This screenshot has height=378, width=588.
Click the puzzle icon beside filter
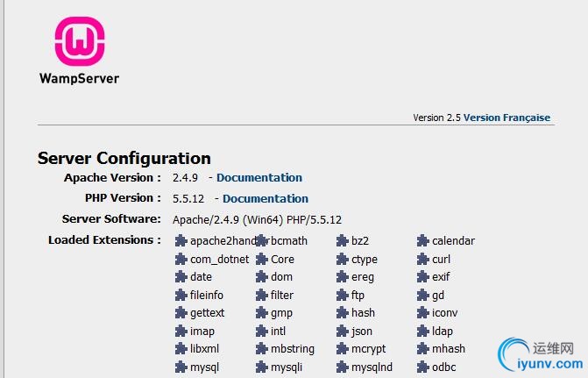click(x=262, y=295)
